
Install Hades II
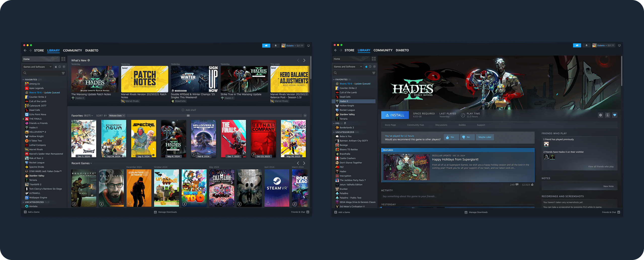[x=395, y=115]
